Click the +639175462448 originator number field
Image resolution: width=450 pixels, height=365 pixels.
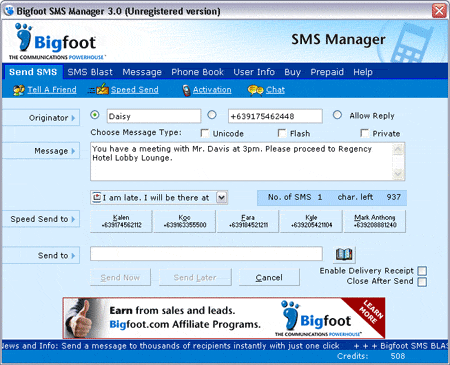[275, 116]
